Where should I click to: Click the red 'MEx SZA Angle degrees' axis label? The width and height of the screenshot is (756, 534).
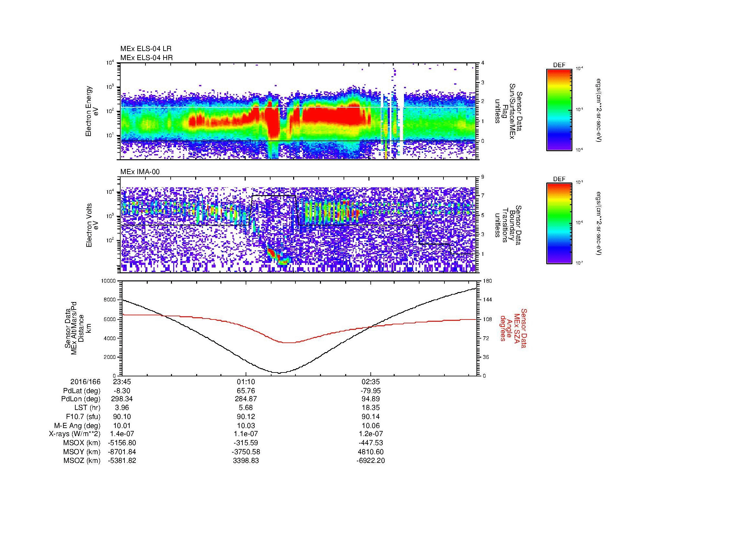pyautogui.click(x=514, y=328)
